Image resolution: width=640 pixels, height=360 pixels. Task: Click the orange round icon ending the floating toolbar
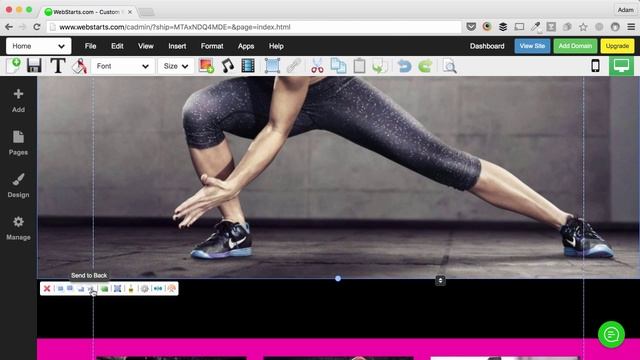(x=171, y=289)
